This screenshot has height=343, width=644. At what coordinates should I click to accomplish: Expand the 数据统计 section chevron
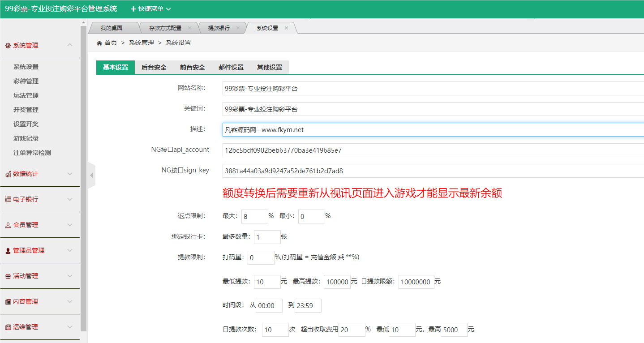[70, 174]
